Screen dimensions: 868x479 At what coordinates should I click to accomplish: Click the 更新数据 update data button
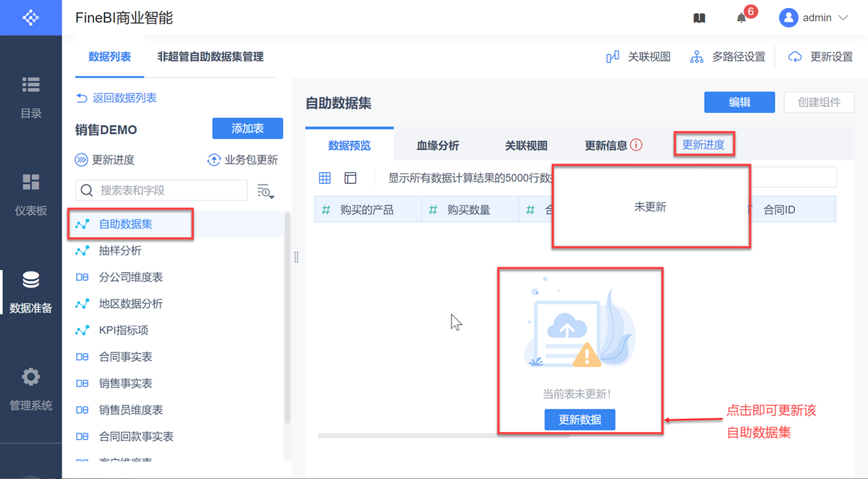[580, 420]
